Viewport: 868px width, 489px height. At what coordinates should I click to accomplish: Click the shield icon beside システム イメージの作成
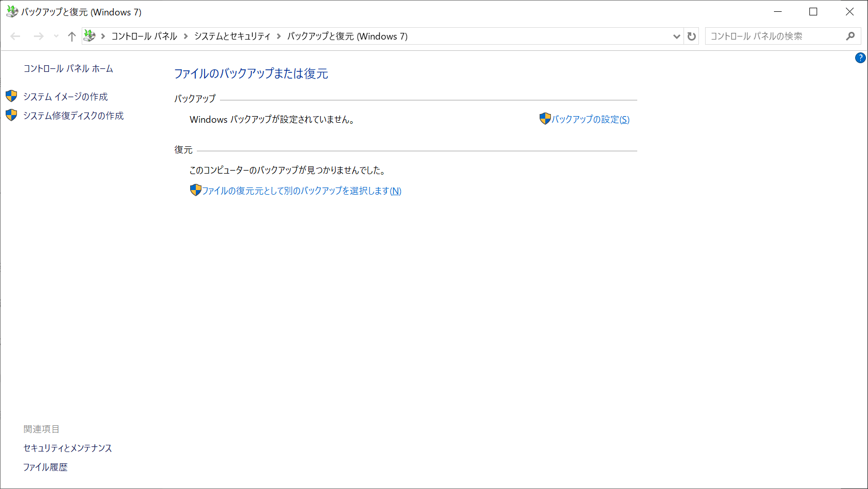coord(11,96)
